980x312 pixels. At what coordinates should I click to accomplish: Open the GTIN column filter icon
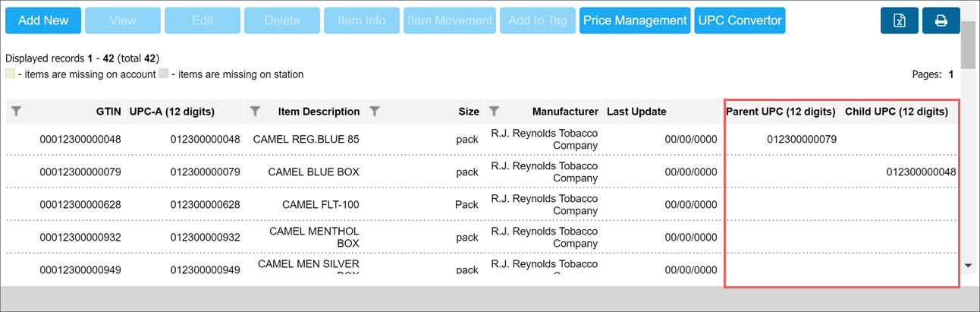(x=17, y=112)
